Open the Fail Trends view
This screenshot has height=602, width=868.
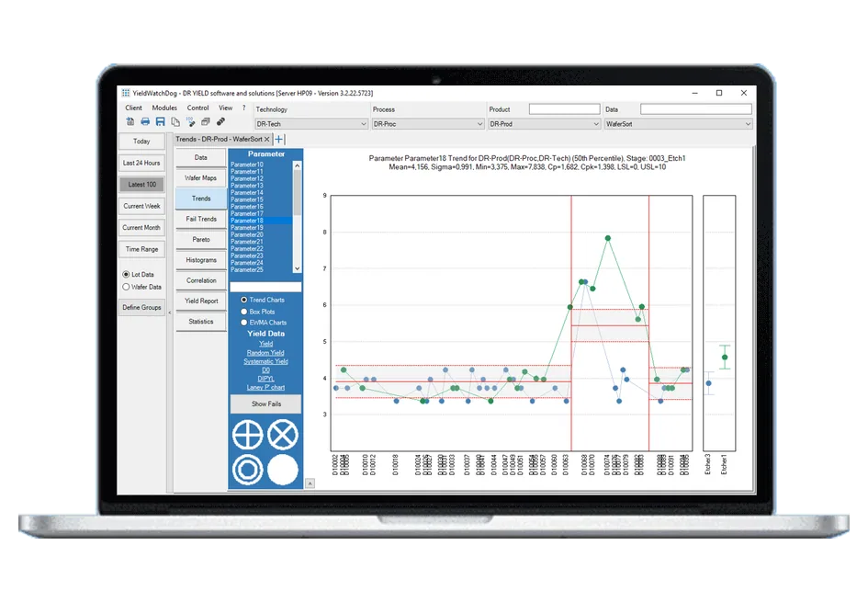(201, 220)
